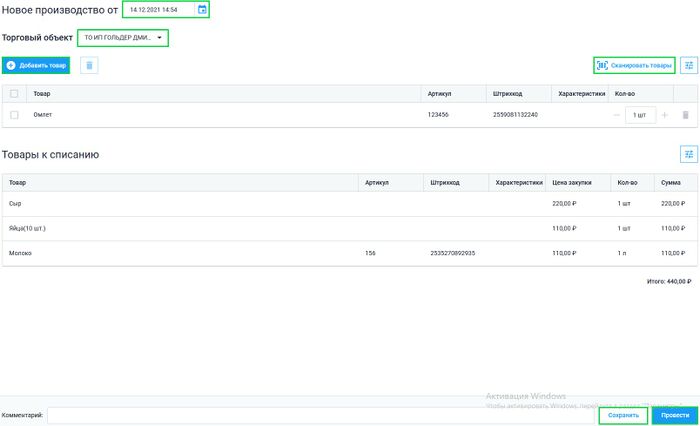Image resolution: width=700 pixels, height=426 pixels.
Task: Click the Омлет quantity input box
Action: pos(640,115)
